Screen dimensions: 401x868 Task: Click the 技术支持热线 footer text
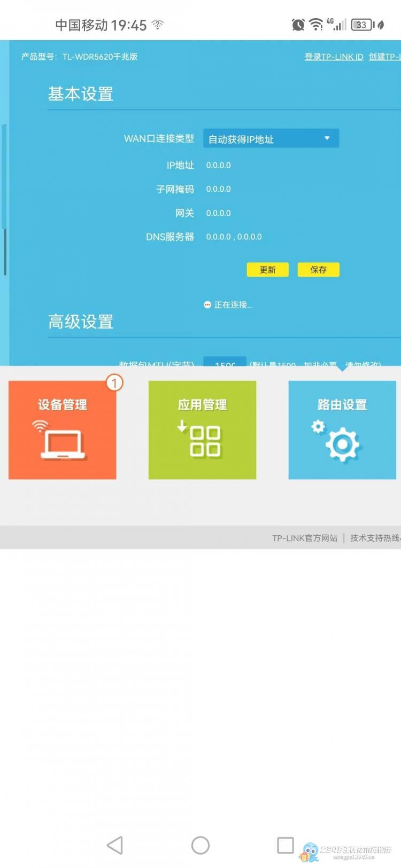pos(375,538)
